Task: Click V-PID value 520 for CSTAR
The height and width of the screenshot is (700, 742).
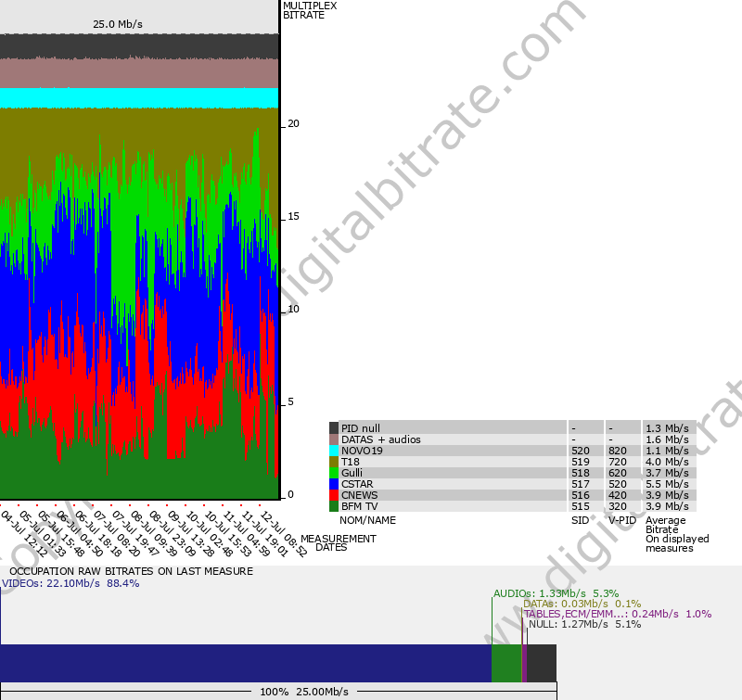Action: (618, 484)
